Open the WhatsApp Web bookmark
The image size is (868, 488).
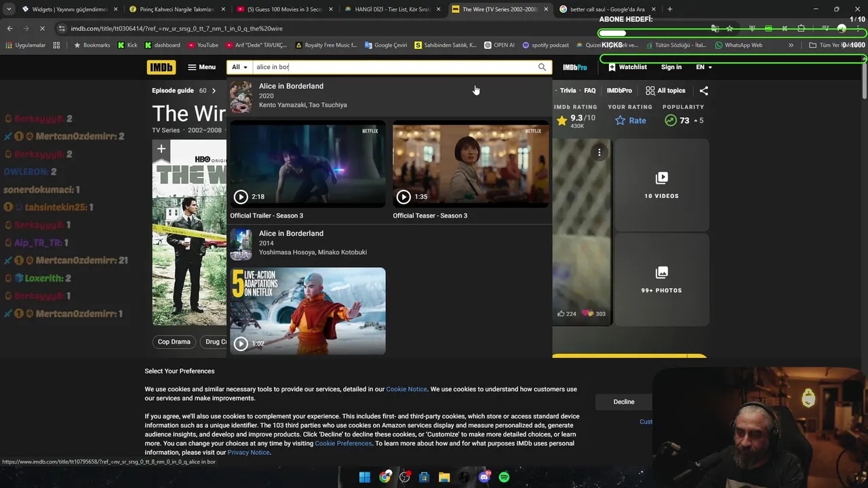pyautogui.click(x=738, y=45)
